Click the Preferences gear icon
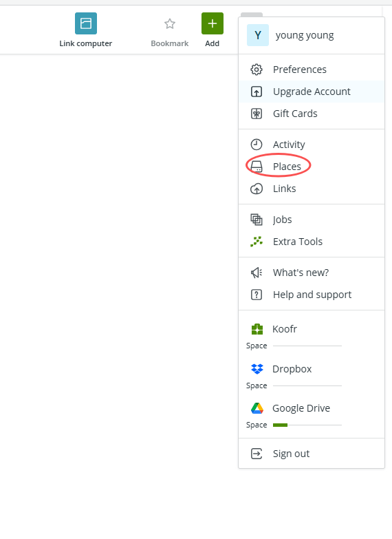Image resolution: width=392 pixels, height=539 pixels. (257, 70)
